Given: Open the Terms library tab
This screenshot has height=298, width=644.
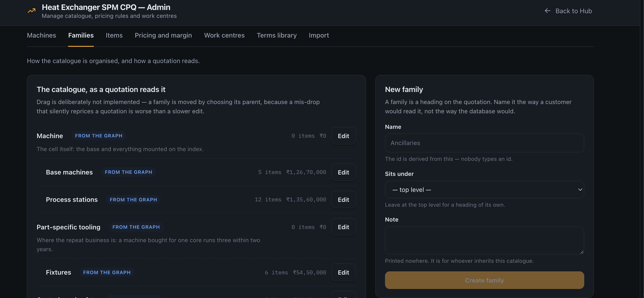Looking at the screenshot, I should [x=277, y=35].
